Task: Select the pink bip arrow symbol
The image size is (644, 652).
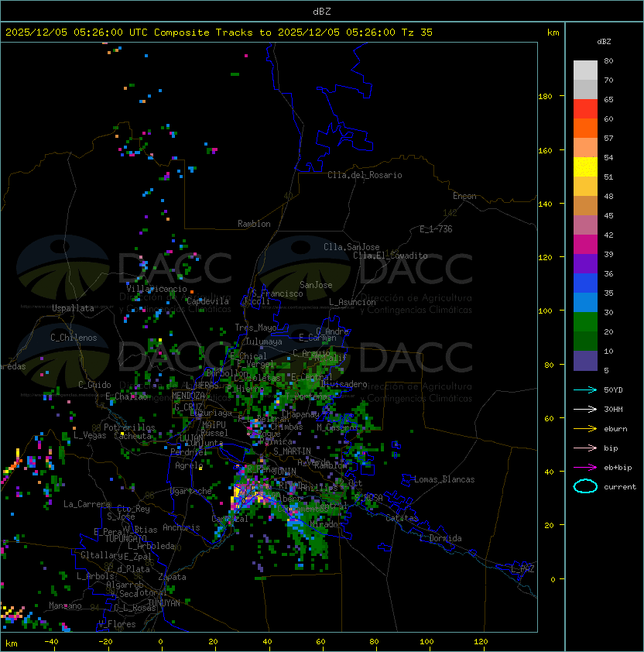Action: coord(585,448)
